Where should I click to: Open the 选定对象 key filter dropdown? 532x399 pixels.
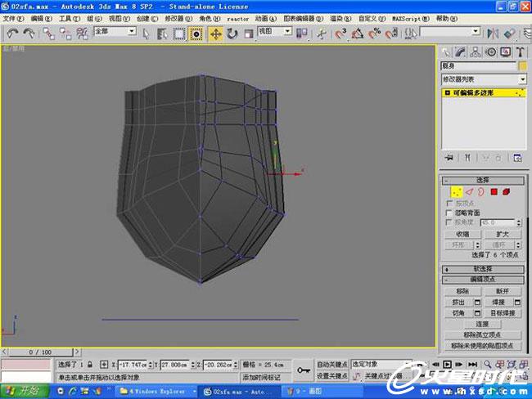click(x=381, y=365)
